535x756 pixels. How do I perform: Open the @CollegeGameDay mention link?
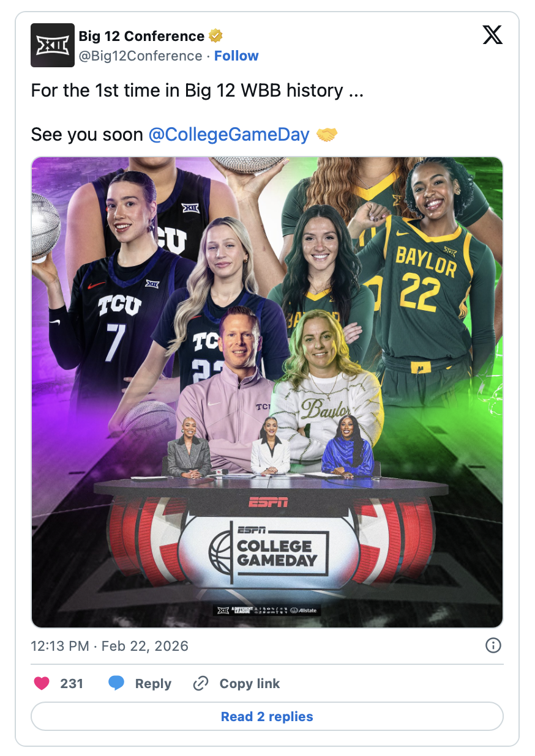(229, 135)
